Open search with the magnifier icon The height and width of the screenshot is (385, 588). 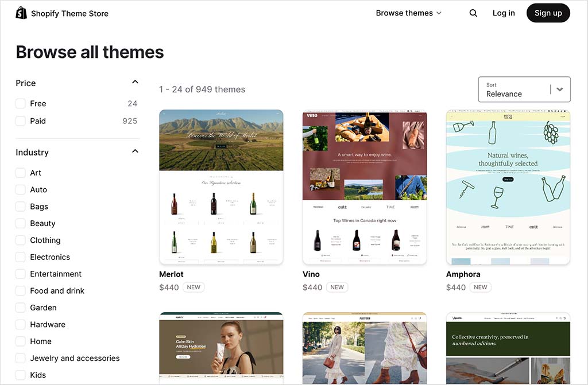tap(473, 13)
